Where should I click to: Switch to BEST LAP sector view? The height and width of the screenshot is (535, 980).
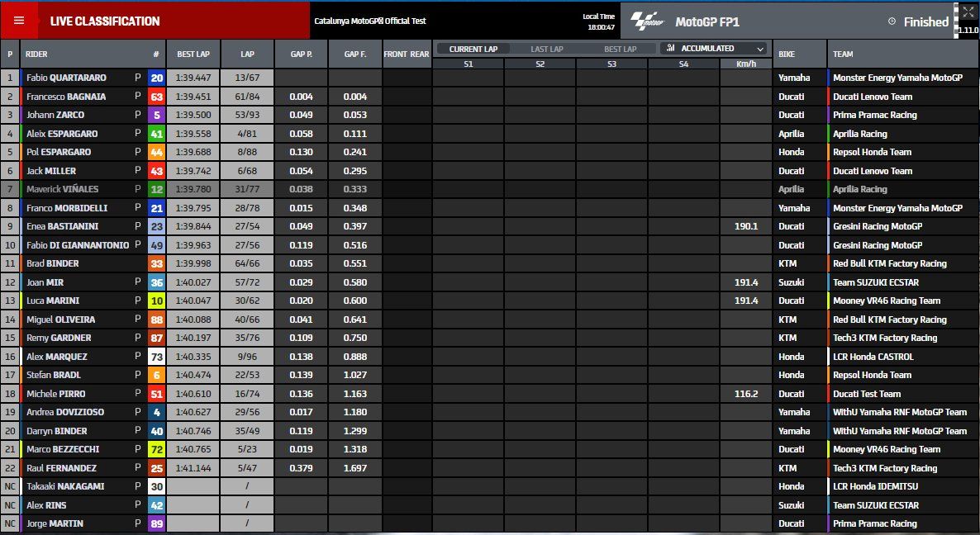(x=621, y=49)
